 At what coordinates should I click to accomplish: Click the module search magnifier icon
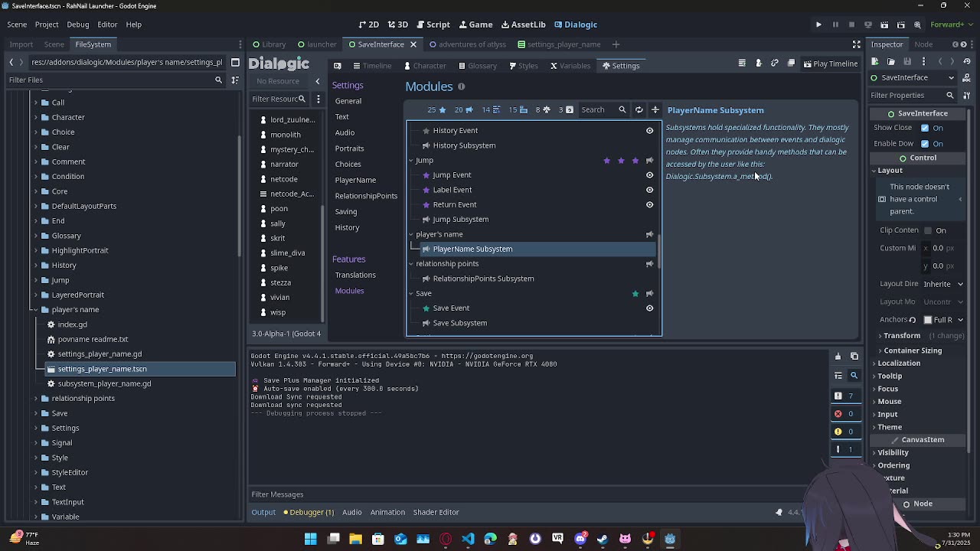click(622, 109)
